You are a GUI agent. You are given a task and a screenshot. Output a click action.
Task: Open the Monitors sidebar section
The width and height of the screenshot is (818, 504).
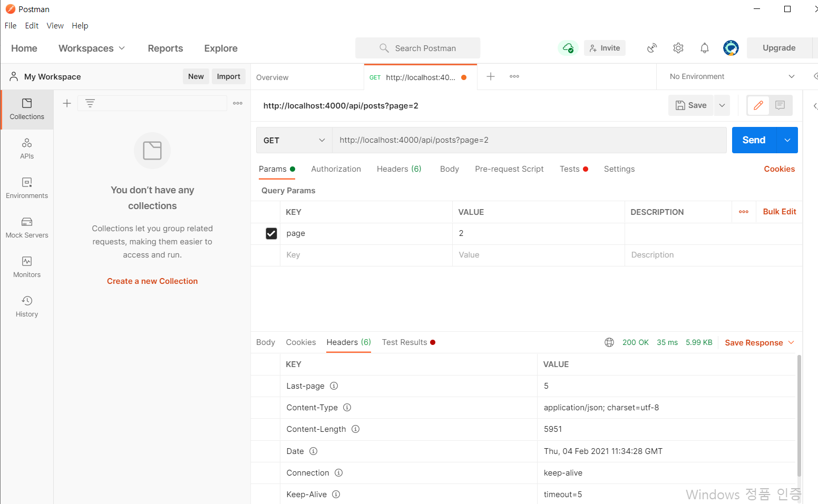27,267
